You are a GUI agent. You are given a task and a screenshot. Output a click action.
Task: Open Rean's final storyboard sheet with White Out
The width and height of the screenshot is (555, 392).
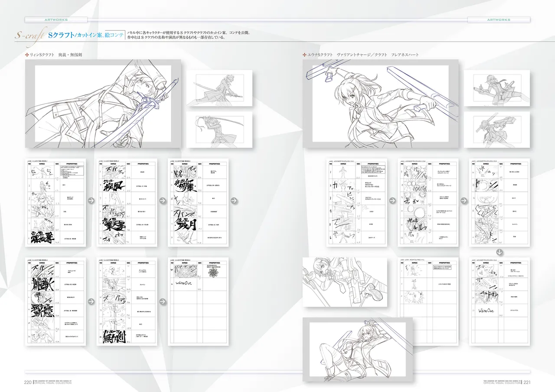(198, 301)
